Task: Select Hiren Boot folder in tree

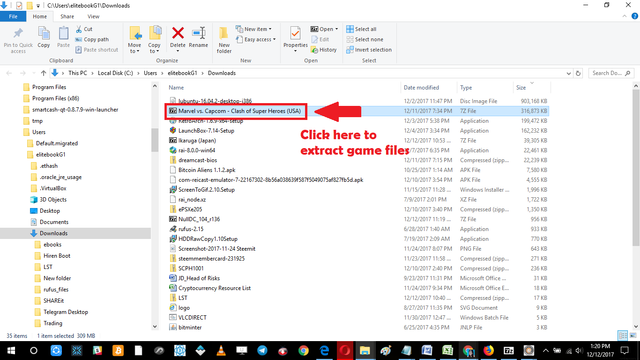Action: pos(57,256)
